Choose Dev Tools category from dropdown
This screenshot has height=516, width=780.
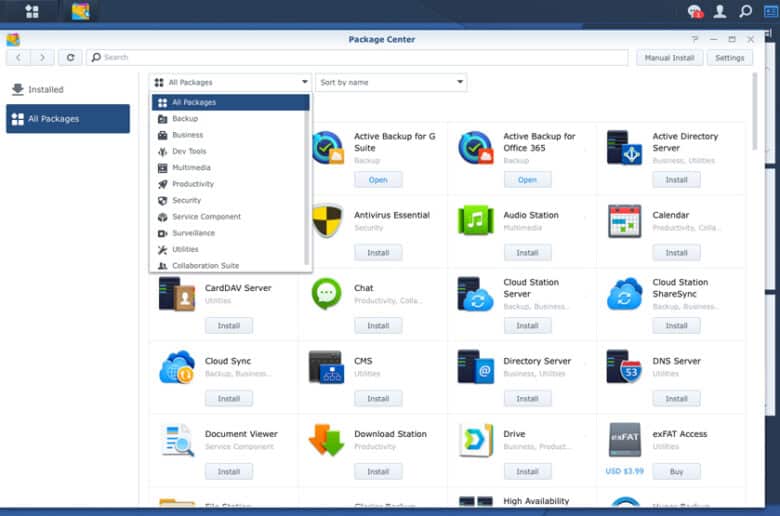point(230,151)
